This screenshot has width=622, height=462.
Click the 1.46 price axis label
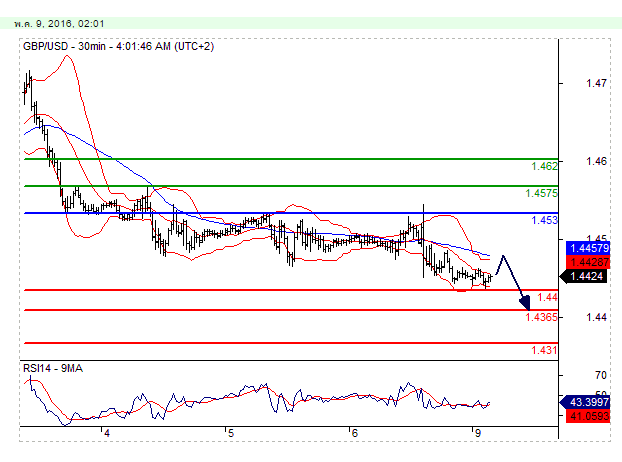596,161
